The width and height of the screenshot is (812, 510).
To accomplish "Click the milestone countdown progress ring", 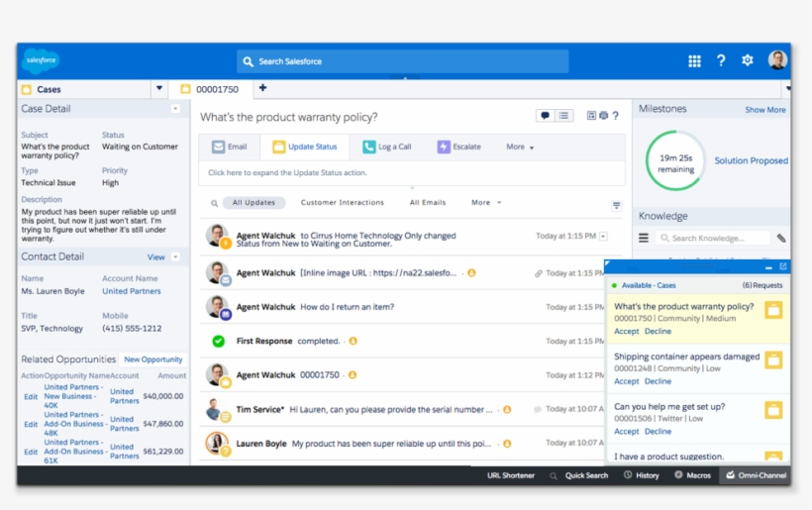I will pos(675,160).
